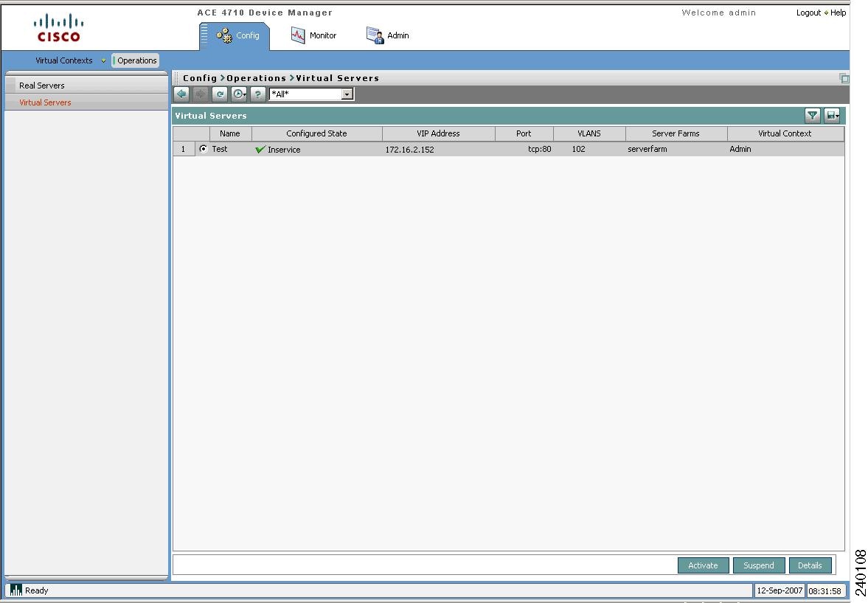868x603 pixels.
Task: Click the save/export icon on Virtual Servers header
Action: coord(830,115)
